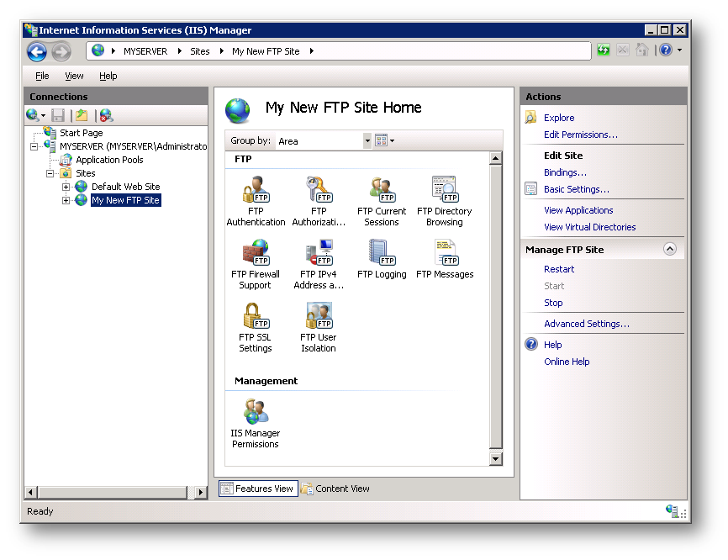Stop the FTP site

(x=553, y=303)
